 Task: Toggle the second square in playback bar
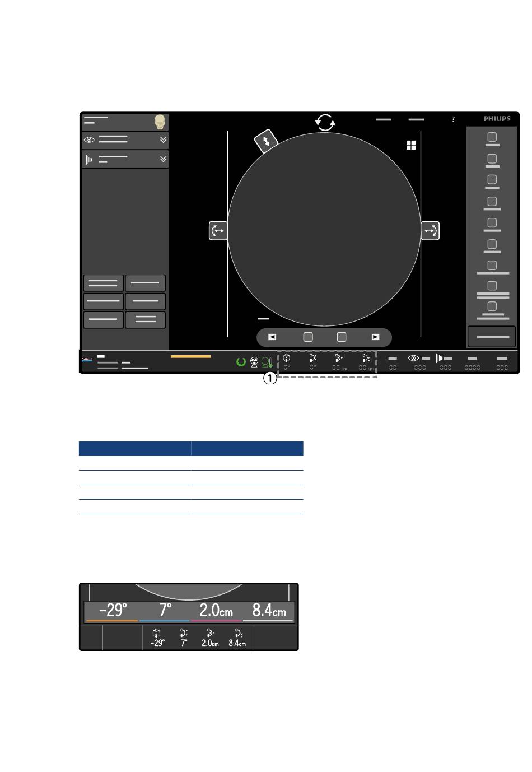click(342, 337)
